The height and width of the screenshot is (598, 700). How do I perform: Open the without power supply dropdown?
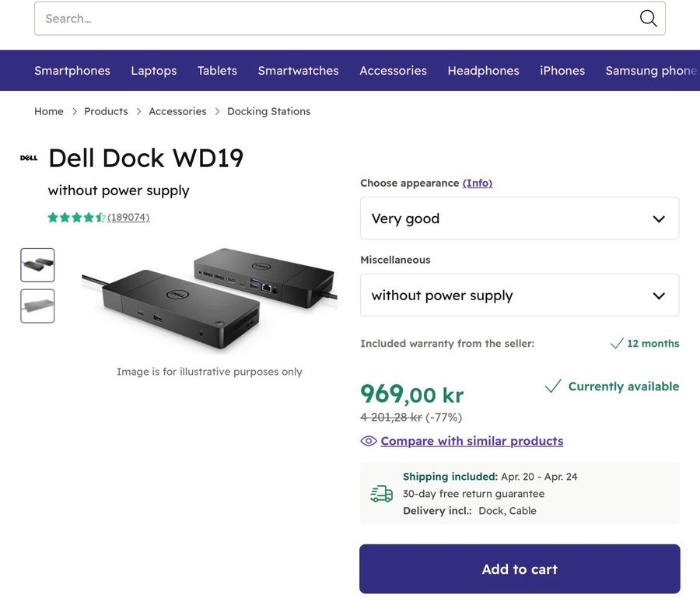(520, 296)
